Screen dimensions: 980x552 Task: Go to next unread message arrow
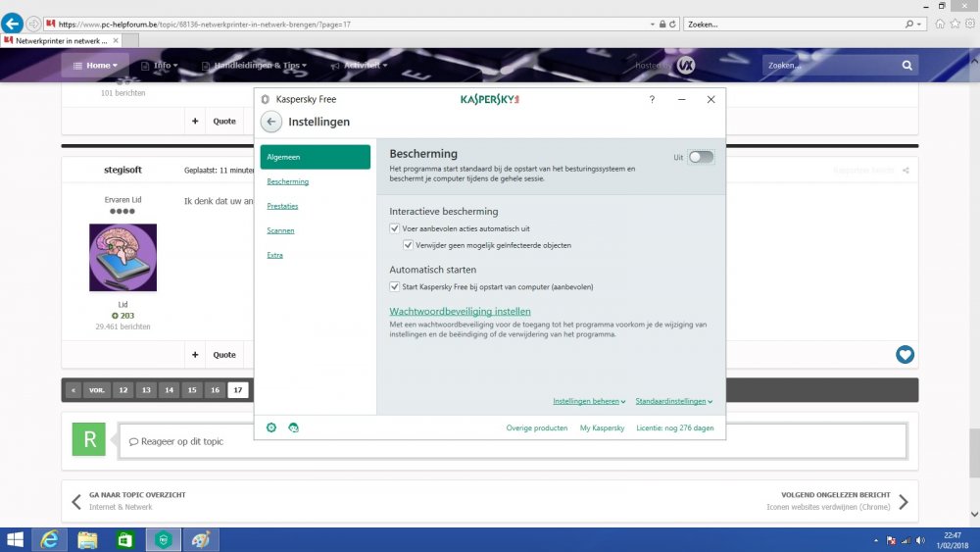[904, 501]
